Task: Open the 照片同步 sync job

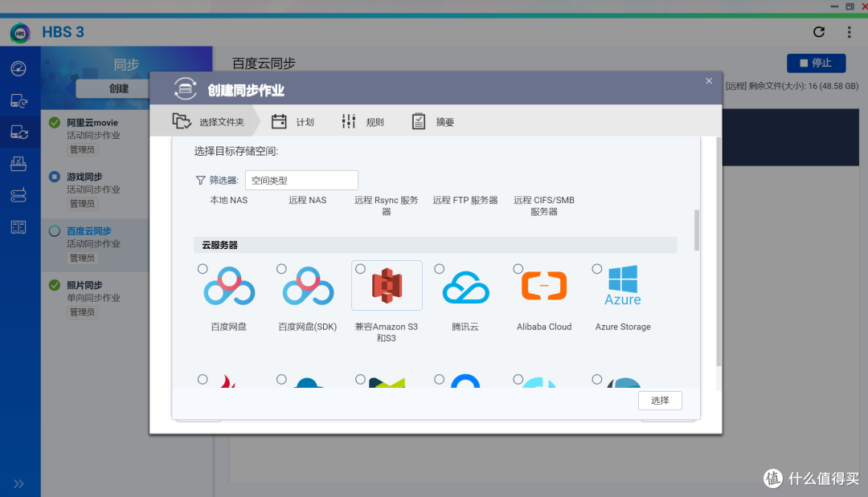Action: (95, 299)
